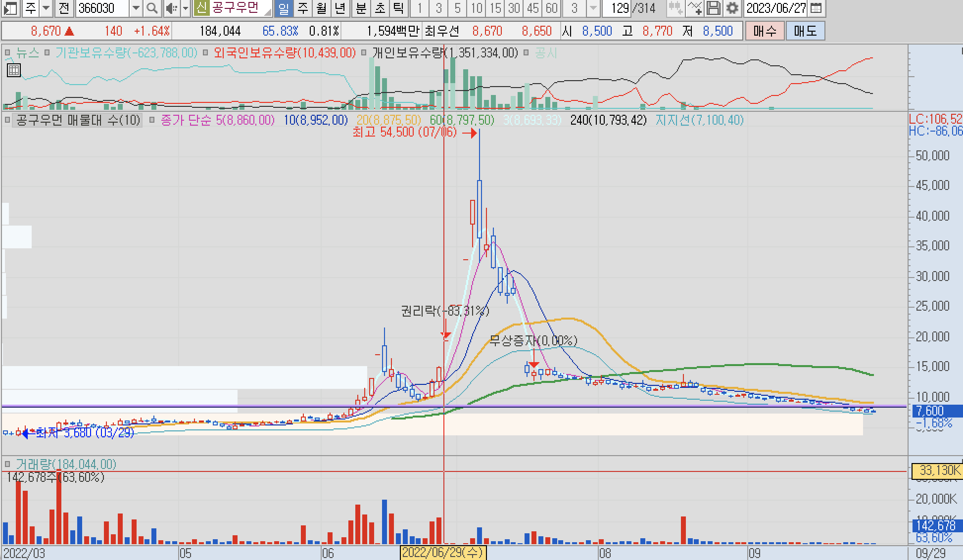
Task: Toggle the 뉴스 indicator checkbox
Action: tap(7, 52)
